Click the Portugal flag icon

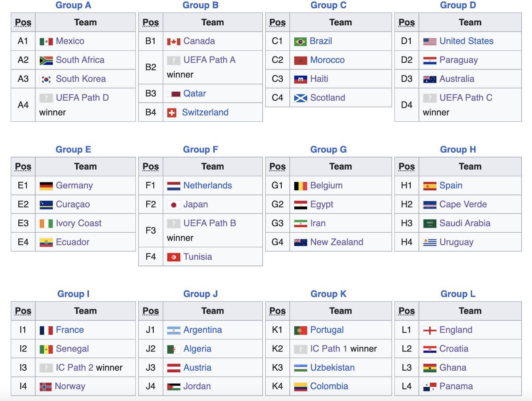coord(300,330)
